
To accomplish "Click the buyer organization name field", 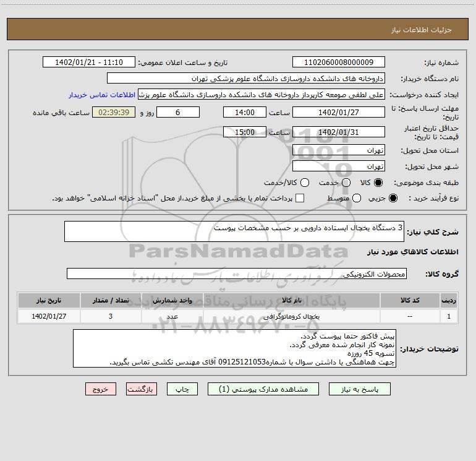I will tap(246, 79).
